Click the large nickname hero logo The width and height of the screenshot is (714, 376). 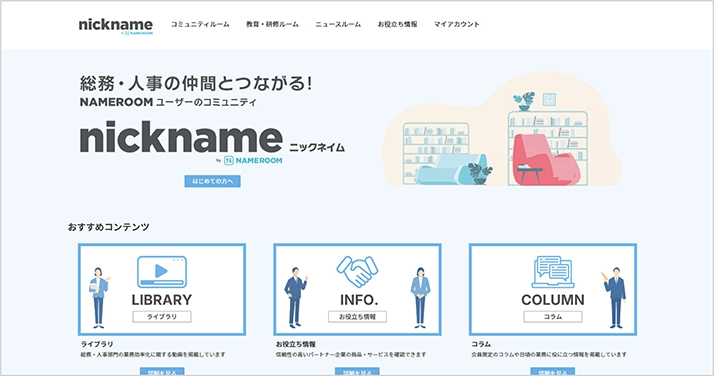181,137
